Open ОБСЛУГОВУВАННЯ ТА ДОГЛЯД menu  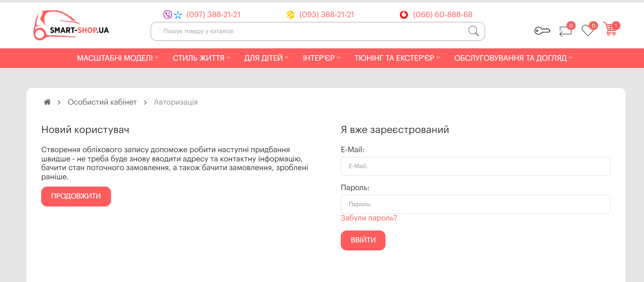(513, 58)
